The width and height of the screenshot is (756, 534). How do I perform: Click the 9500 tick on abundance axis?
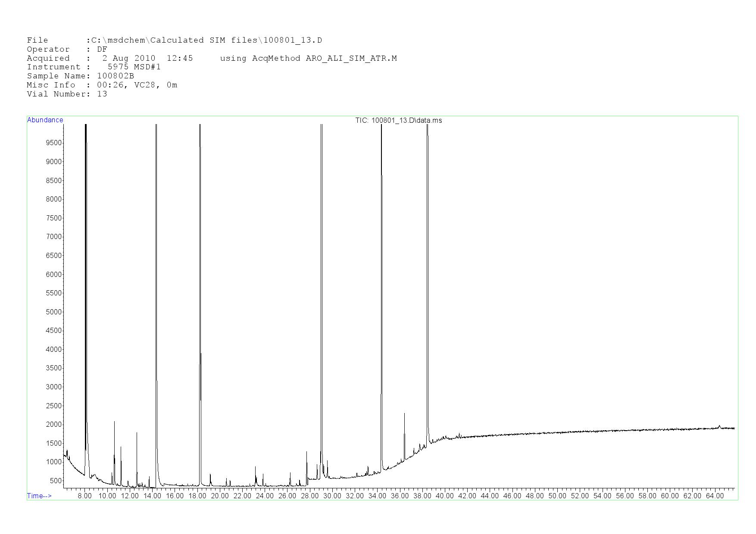(53, 143)
